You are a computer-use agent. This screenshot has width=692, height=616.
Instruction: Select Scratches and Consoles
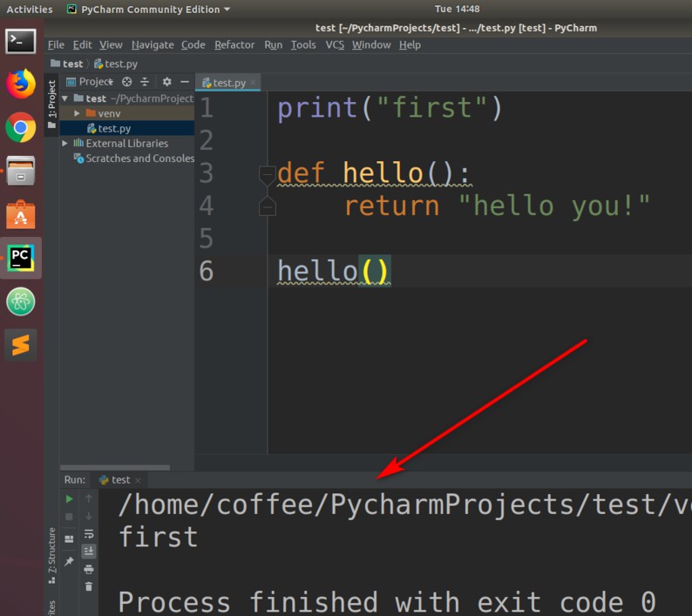click(x=134, y=159)
